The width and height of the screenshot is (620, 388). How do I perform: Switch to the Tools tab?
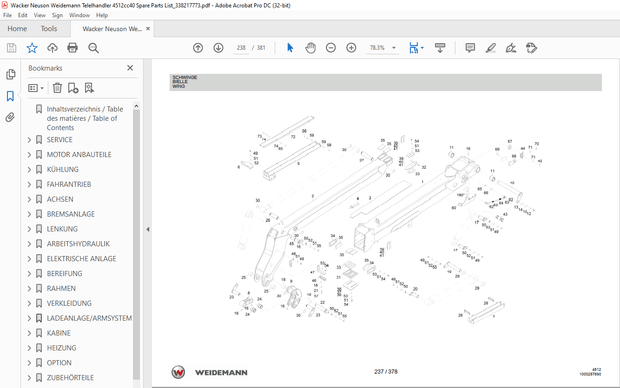[49, 28]
